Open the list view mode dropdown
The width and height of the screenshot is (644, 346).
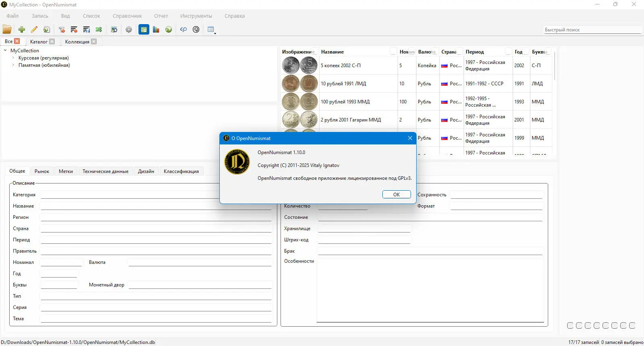point(212,30)
